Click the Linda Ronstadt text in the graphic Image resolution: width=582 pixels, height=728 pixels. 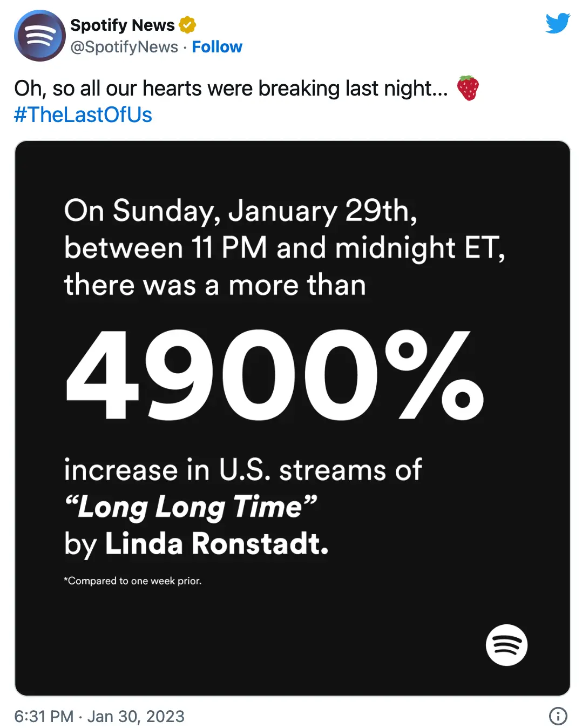[x=216, y=543]
